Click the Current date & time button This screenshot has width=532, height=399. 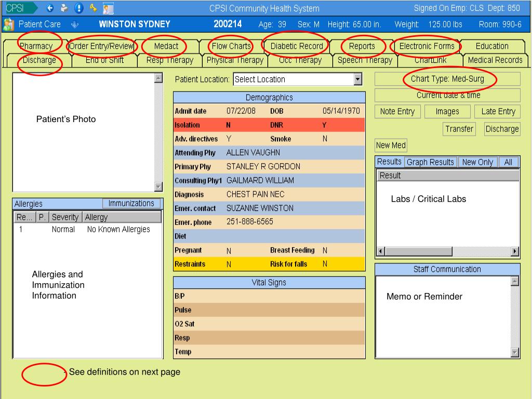coord(447,96)
